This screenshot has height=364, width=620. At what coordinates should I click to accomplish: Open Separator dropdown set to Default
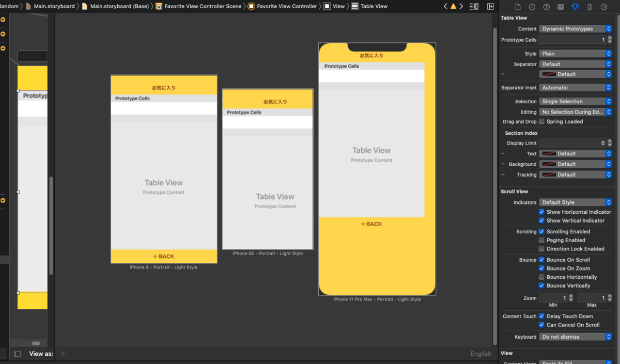click(576, 64)
